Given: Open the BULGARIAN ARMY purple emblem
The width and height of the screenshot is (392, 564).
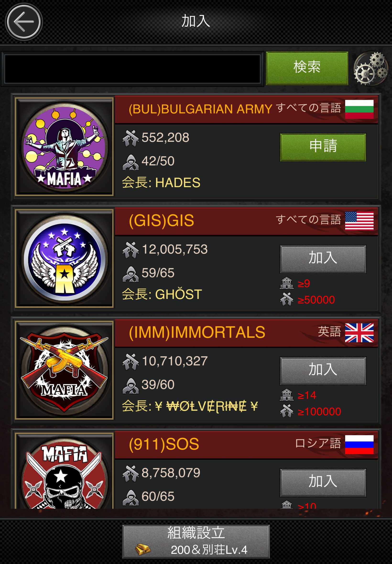Looking at the screenshot, I should (x=64, y=146).
